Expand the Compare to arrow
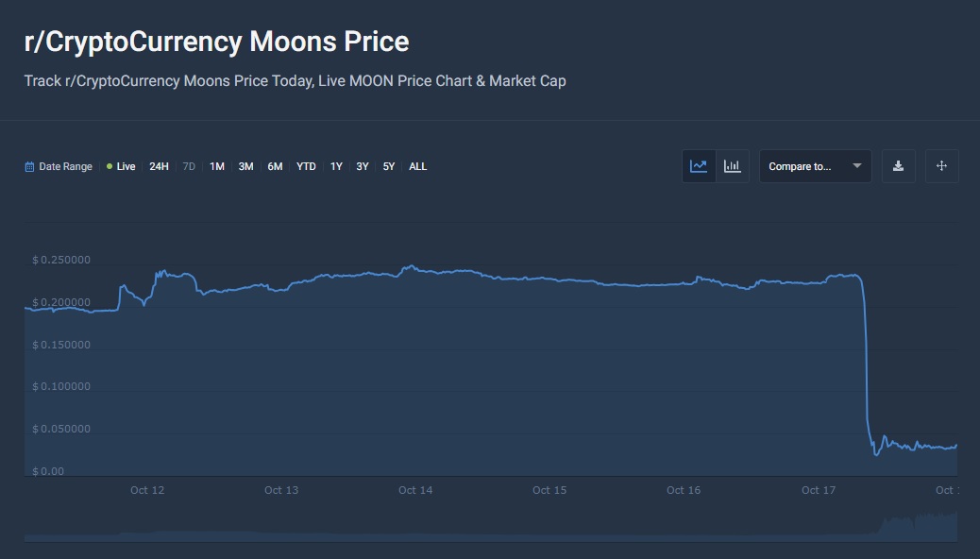Screen dimensions: 980x559 [x=857, y=166]
